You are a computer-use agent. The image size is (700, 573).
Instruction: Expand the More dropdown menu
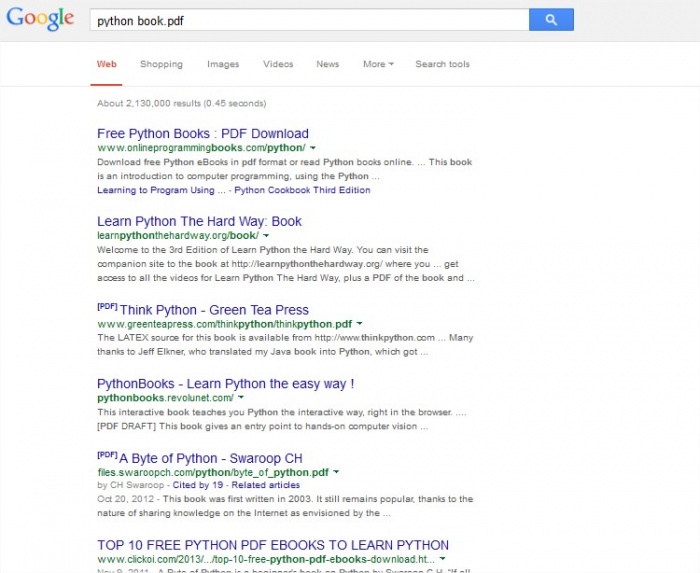click(x=378, y=64)
